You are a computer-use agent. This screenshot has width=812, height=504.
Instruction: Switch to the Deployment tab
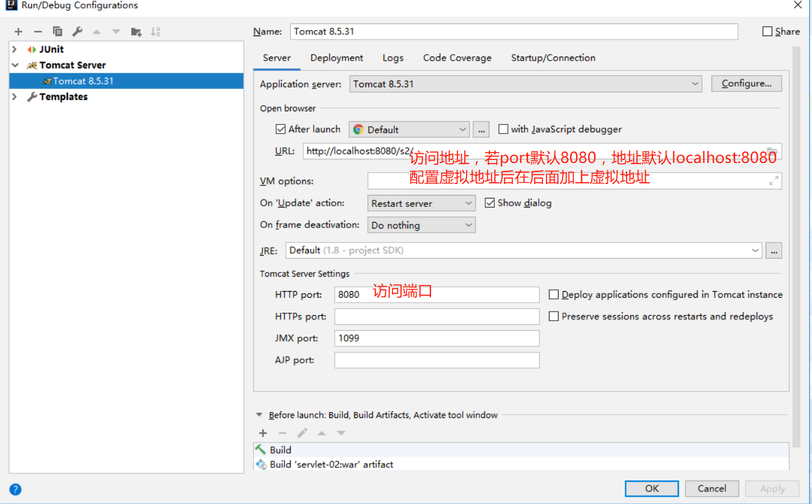pos(336,58)
